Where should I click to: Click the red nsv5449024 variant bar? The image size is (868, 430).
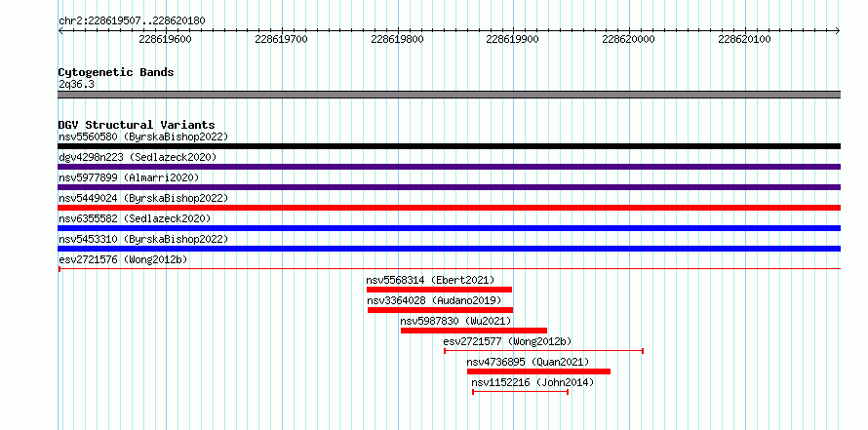[449, 208]
